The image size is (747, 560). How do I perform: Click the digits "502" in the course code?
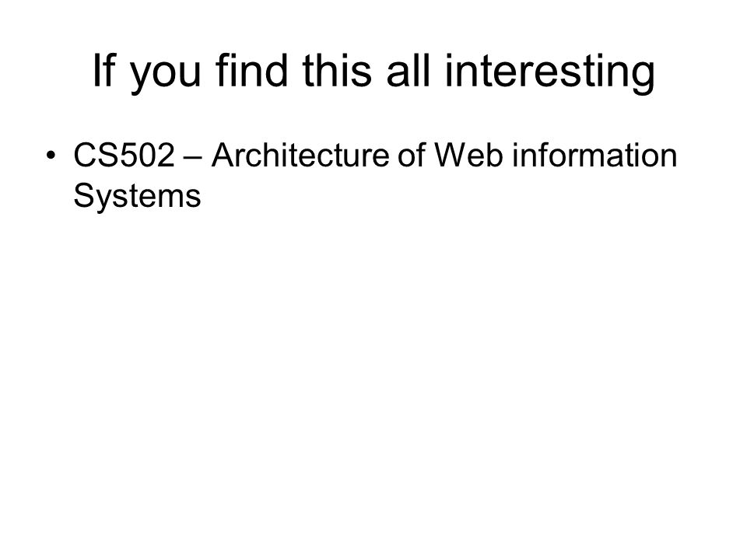tap(147, 156)
